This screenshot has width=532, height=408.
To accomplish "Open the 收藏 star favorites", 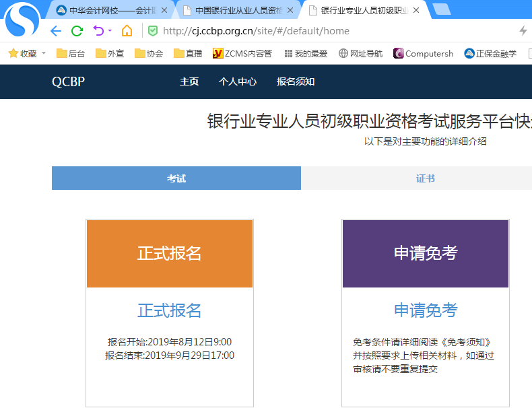I will (x=22, y=53).
